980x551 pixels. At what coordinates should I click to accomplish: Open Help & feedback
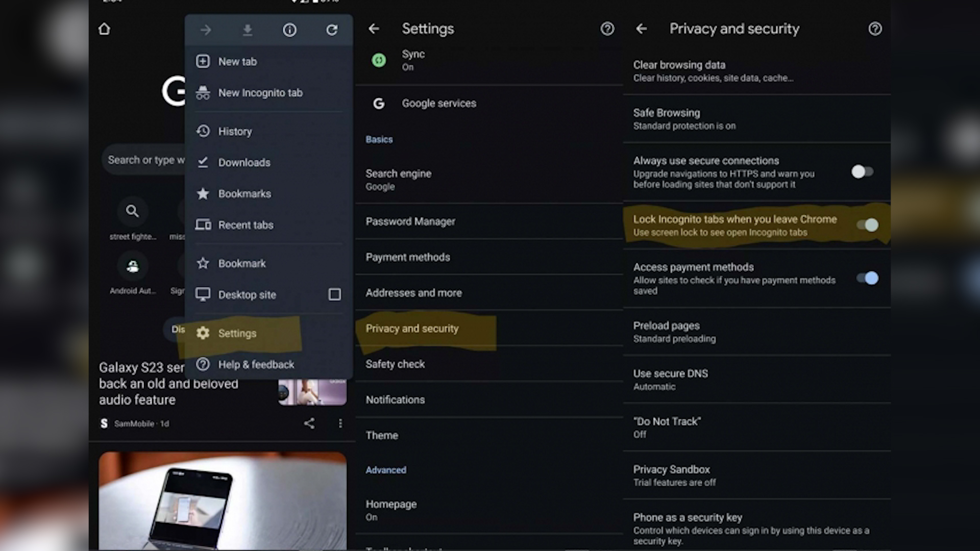(x=268, y=364)
